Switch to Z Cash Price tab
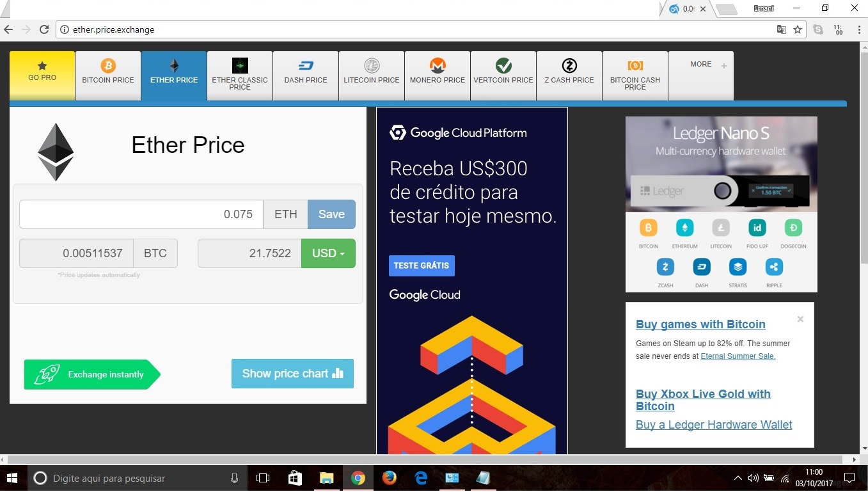The image size is (868, 492). coord(569,75)
